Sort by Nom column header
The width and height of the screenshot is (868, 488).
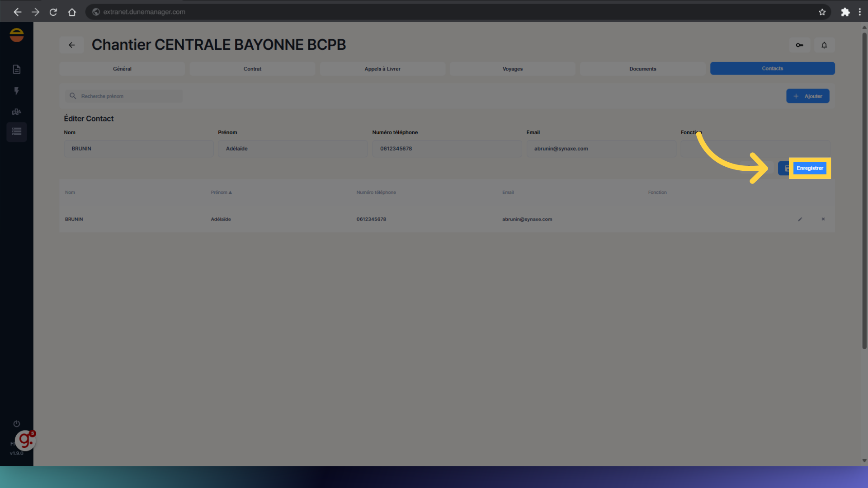[x=70, y=192]
